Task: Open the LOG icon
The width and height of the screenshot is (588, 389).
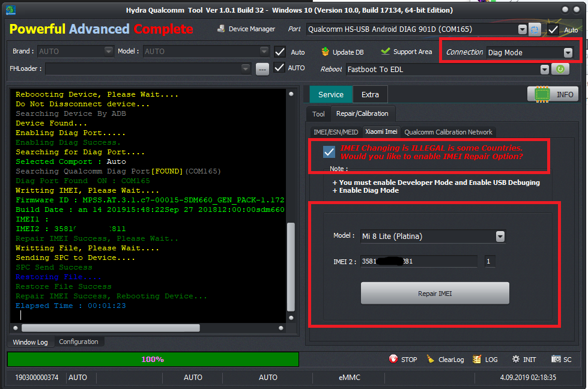Action: (477, 359)
